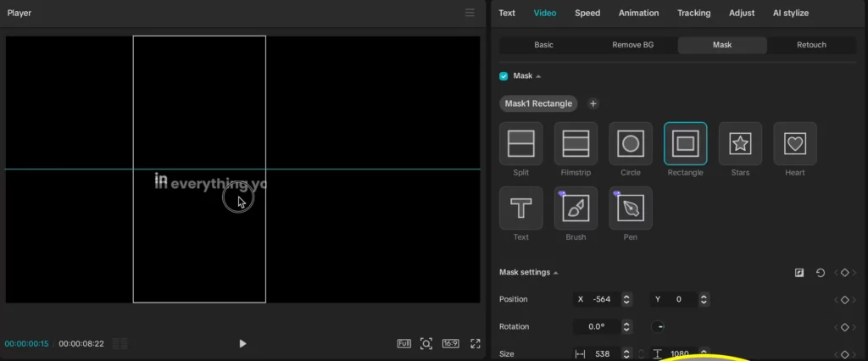Add keyframe for Position row
Viewport: 868px width, 361px height.
click(845, 299)
